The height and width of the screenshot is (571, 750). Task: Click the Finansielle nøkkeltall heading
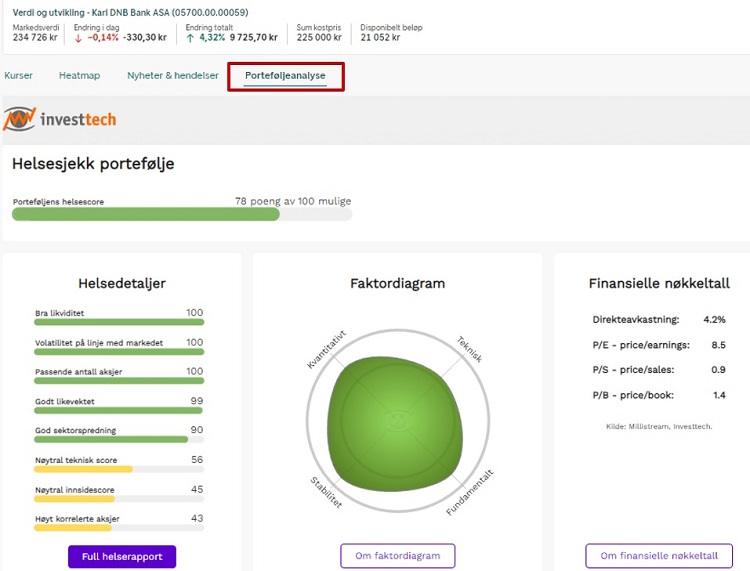[659, 283]
